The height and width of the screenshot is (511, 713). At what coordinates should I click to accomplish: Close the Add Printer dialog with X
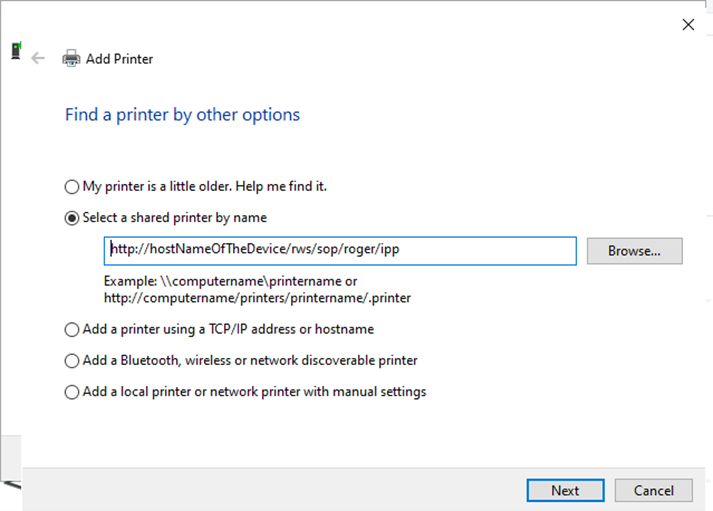click(x=688, y=25)
